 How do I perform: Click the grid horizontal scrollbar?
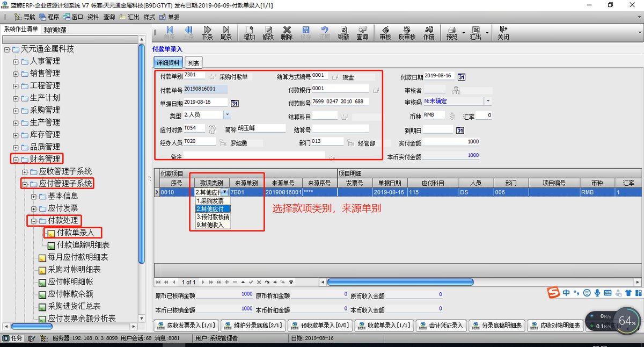click(400, 281)
